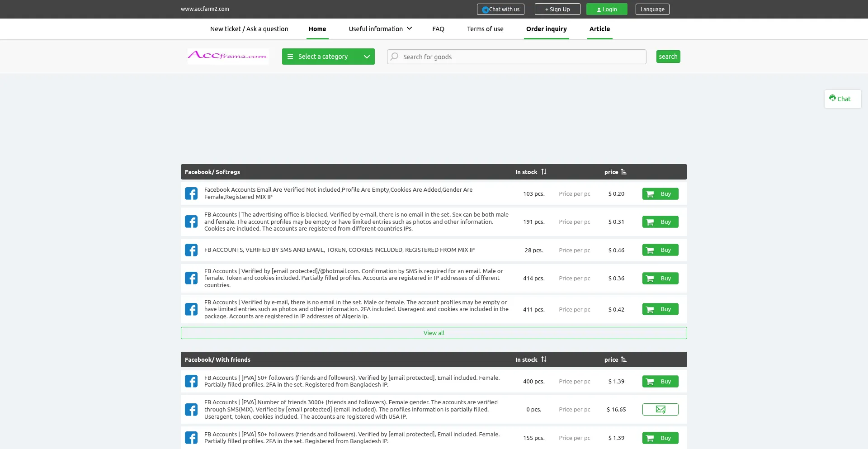Open the Language selector

(652, 9)
